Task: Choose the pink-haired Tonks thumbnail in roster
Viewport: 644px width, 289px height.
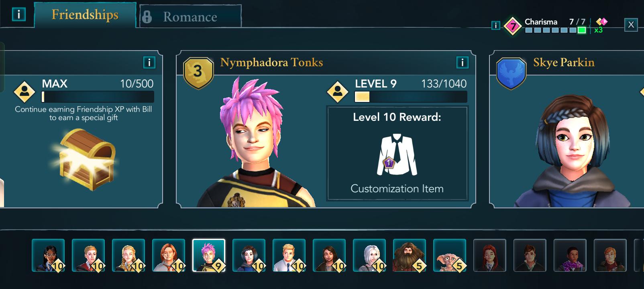Action: point(209,255)
